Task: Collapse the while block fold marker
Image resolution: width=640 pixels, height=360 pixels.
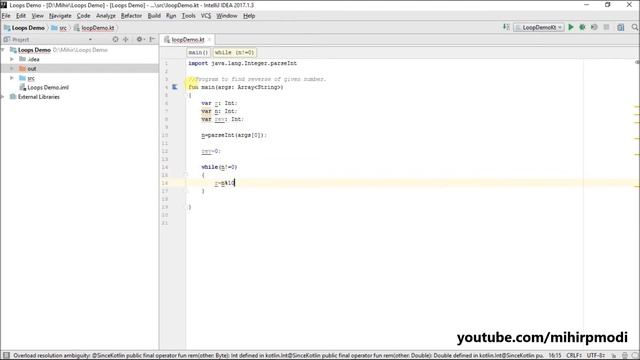Action: click(186, 175)
